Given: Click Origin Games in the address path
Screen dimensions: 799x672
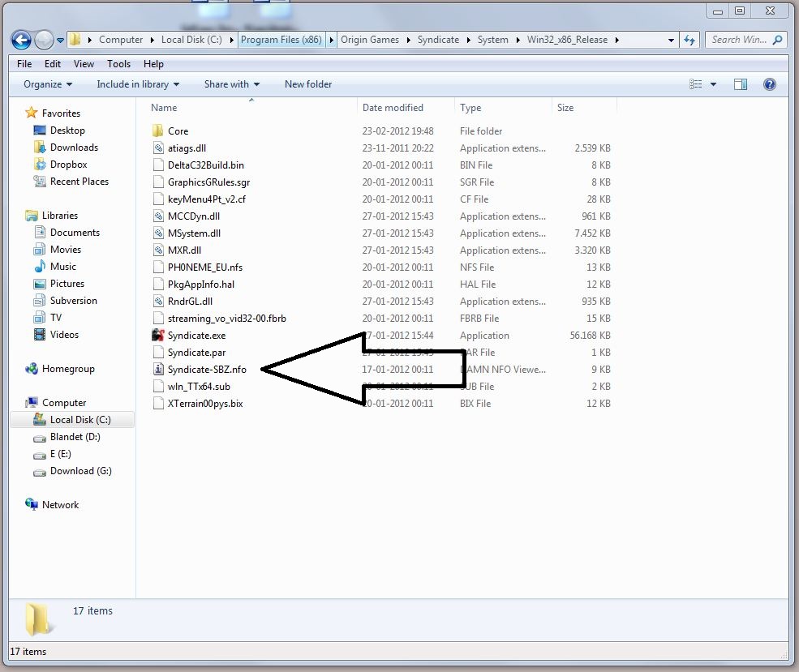Looking at the screenshot, I should (x=371, y=40).
